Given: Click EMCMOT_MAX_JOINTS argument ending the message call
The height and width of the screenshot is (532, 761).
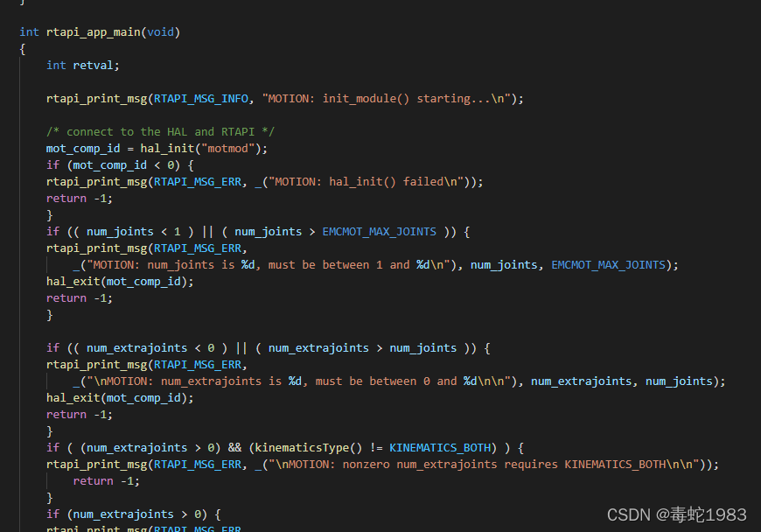Looking at the screenshot, I should point(608,265).
